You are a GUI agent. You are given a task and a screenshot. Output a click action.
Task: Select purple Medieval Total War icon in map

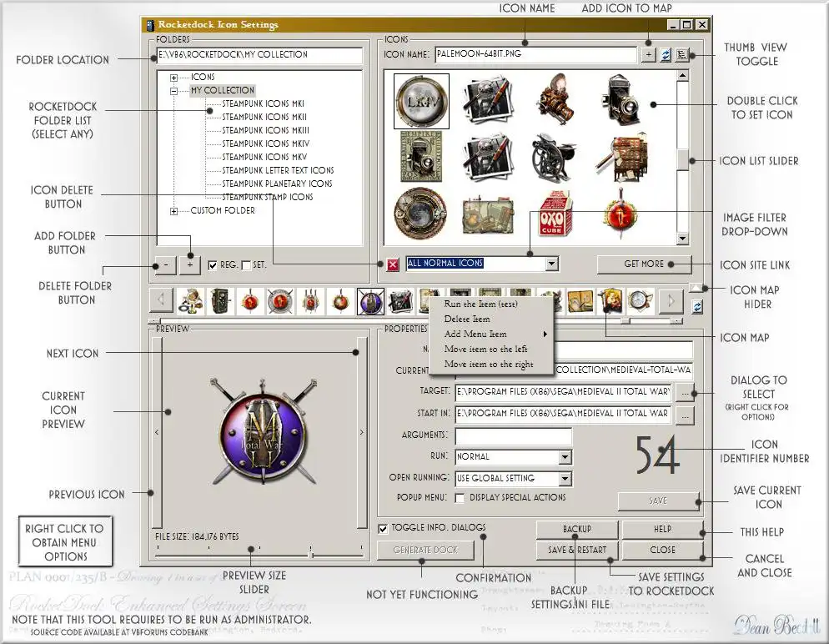point(370,301)
